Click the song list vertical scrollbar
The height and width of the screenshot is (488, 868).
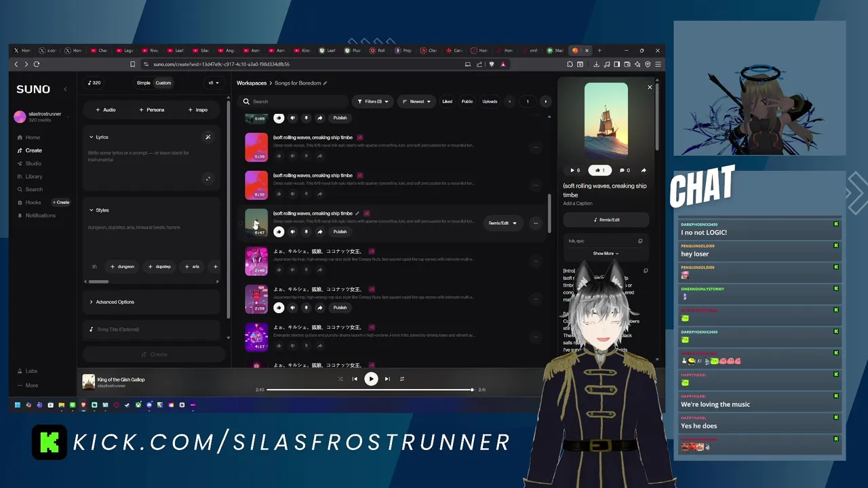[549, 212]
